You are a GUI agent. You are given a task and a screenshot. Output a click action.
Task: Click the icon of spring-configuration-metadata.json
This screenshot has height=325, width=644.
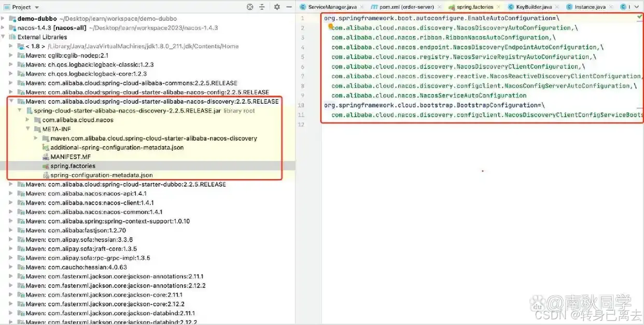click(x=46, y=175)
